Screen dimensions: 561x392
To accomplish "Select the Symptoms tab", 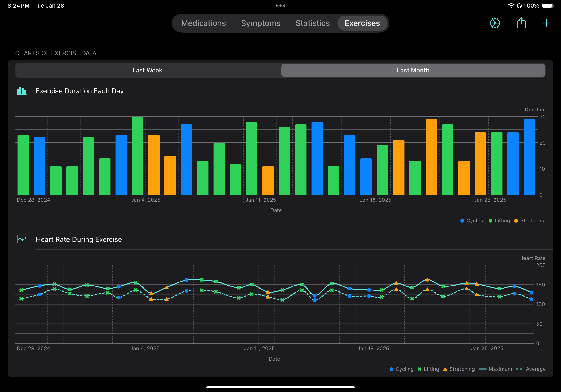I will [261, 24].
